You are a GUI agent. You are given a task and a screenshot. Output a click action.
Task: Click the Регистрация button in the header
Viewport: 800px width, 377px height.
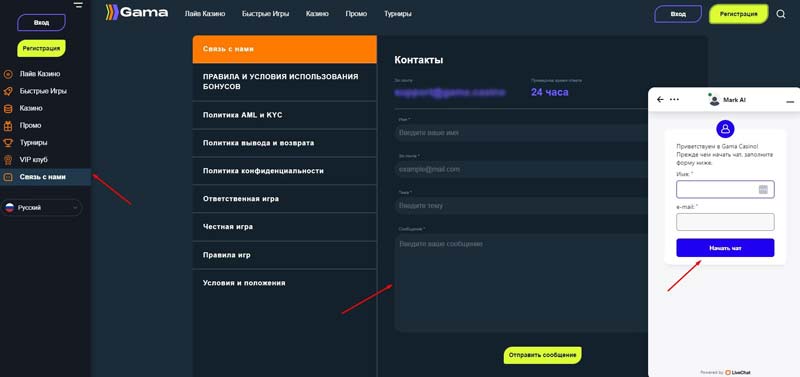pos(738,14)
